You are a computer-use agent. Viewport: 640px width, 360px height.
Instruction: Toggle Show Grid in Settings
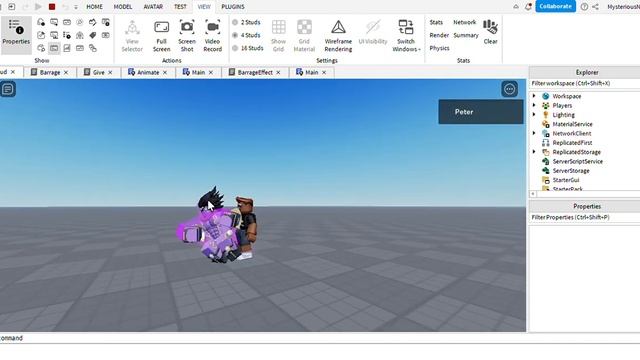pyautogui.click(x=278, y=36)
